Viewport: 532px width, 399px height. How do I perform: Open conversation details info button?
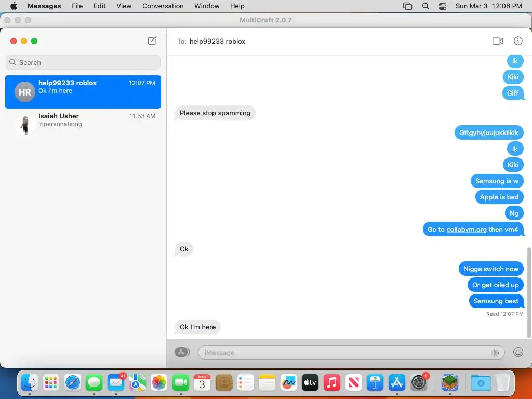point(518,41)
